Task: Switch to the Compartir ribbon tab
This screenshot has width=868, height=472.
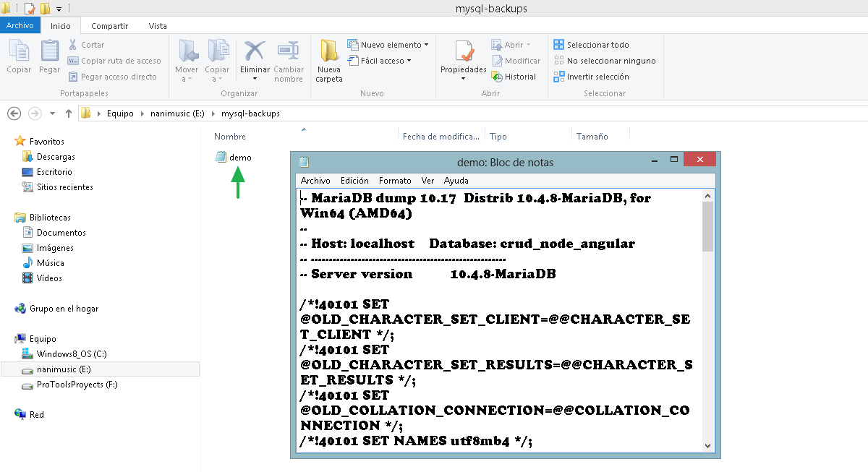Action: 109,26
